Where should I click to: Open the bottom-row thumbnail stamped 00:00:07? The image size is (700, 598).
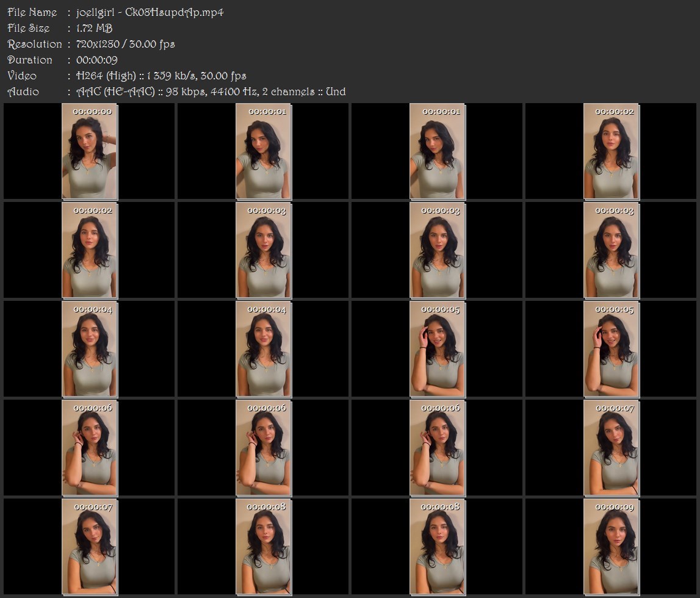click(x=90, y=547)
